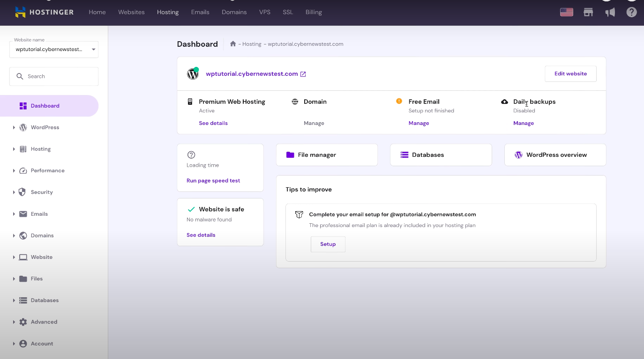Switch to the Domains menu item
The height and width of the screenshot is (359, 644).
point(234,12)
